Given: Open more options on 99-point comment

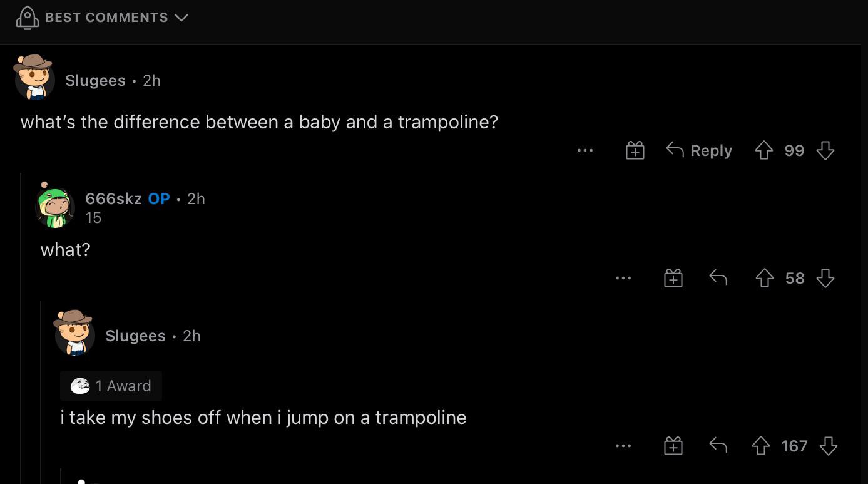Looking at the screenshot, I should tap(585, 150).
